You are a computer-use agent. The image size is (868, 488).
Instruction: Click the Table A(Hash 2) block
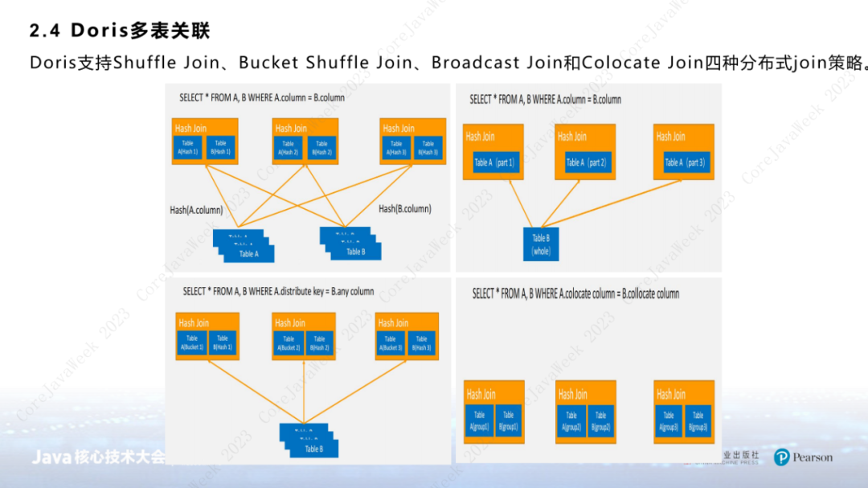289,147
